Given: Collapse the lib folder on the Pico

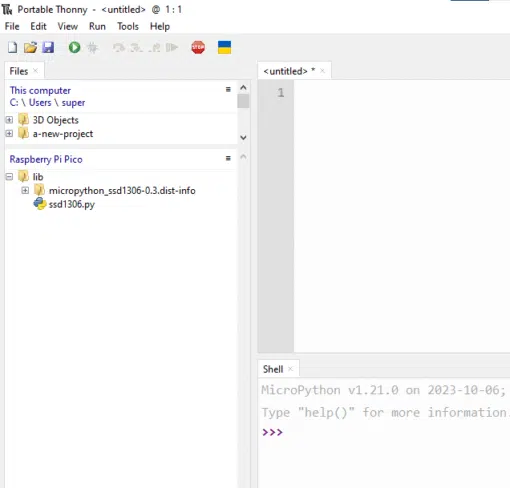Looking at the screenshot, I should click(9, 176).
